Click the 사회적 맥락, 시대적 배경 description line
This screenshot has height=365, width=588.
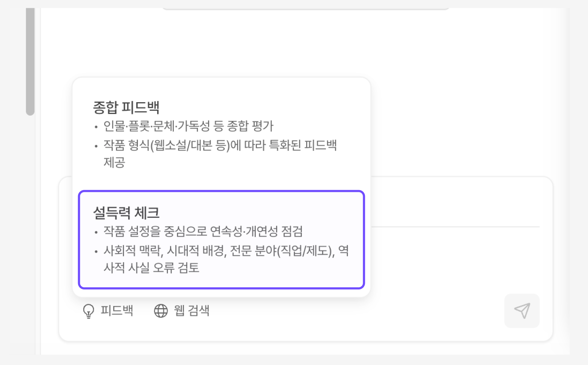pyautogui.click(x=226, y=251)
